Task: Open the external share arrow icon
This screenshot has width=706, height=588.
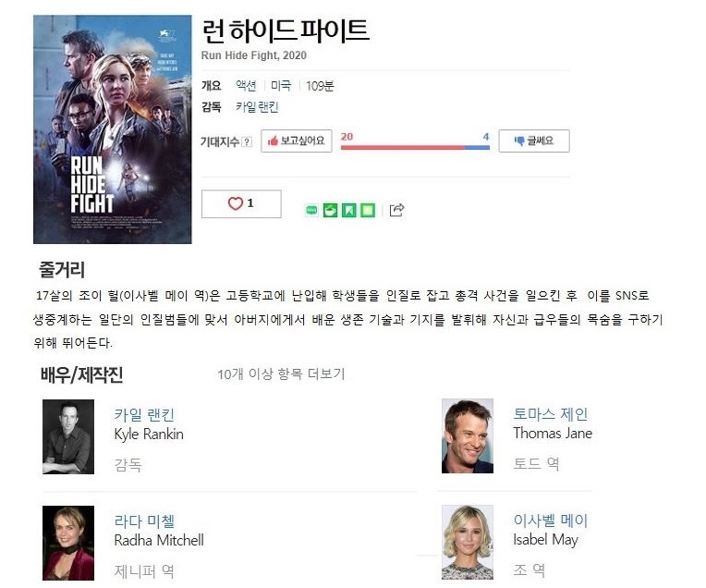Action: [396, 210]
